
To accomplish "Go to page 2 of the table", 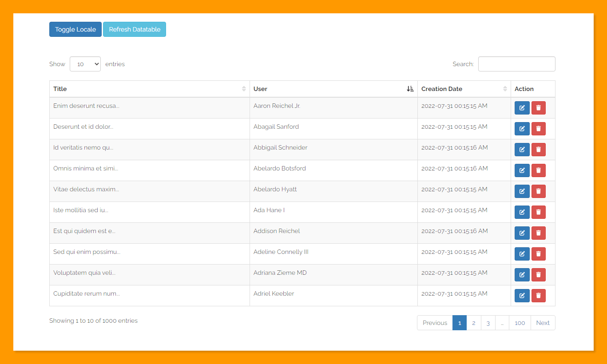I will point(474,323).
